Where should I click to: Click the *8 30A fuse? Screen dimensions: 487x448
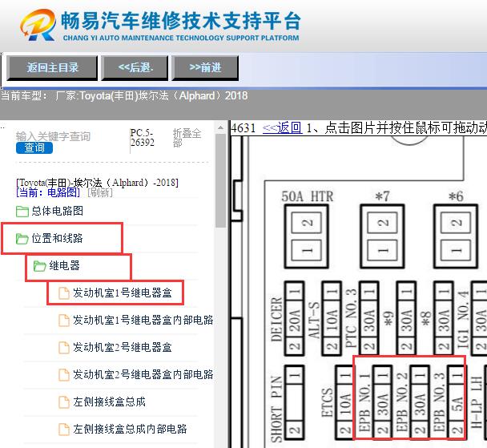pyautogui.click(x=443, y=318)
